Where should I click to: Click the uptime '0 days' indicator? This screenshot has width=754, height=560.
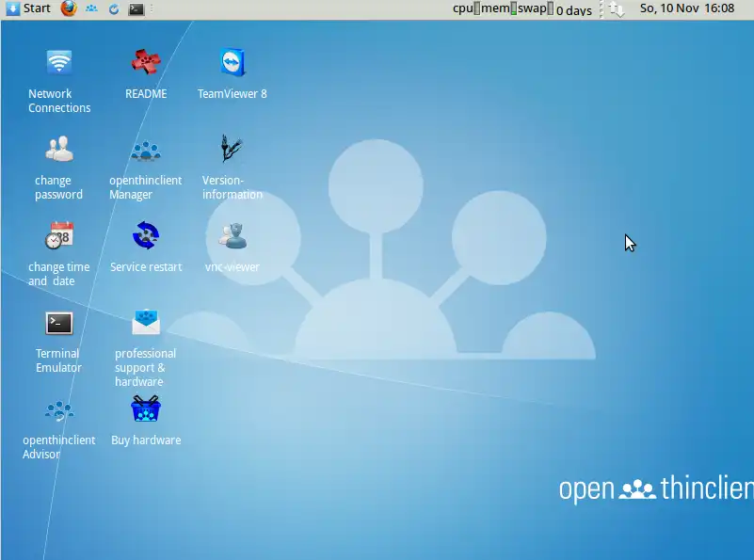coord(573,9)
